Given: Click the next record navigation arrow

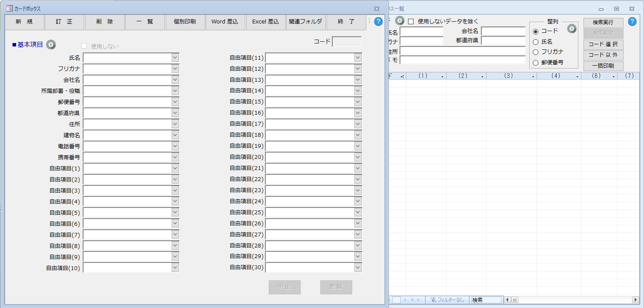Looking at the screenshot, I should [x=405, y=300].
